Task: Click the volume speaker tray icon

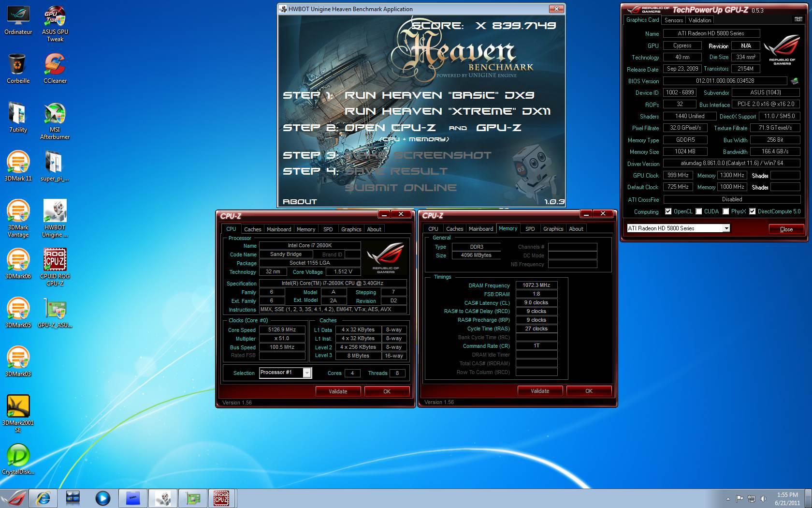Action: coord(763,499)
